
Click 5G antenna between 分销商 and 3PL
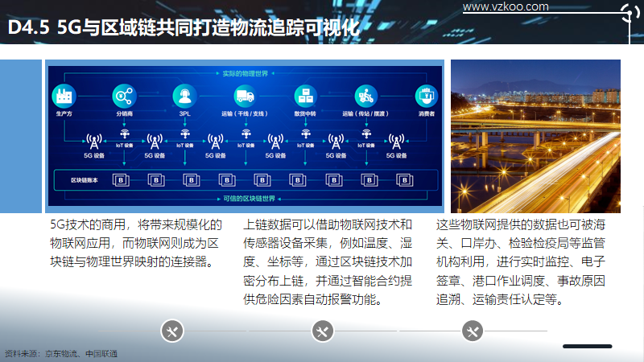(x=155, y=142)
